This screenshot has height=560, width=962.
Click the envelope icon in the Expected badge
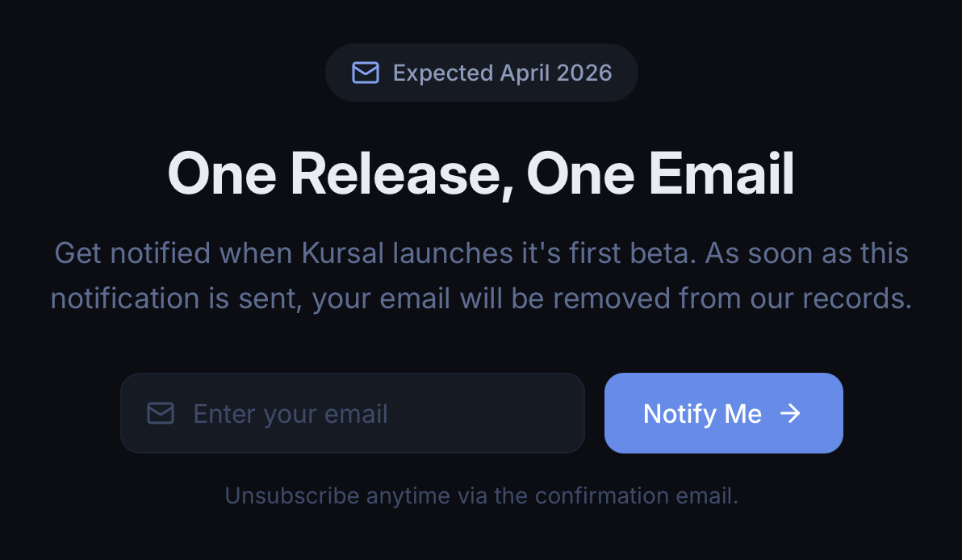[366, 73]
